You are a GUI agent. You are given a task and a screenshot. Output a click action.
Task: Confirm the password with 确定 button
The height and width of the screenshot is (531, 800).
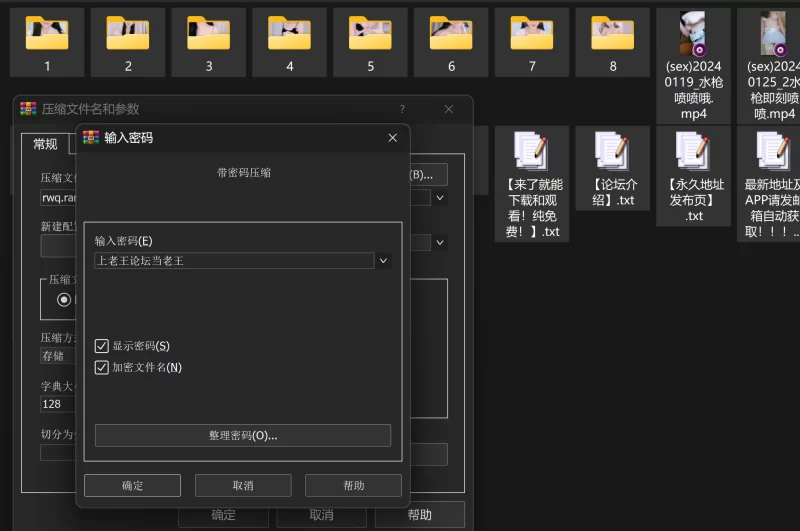(132, 486)
